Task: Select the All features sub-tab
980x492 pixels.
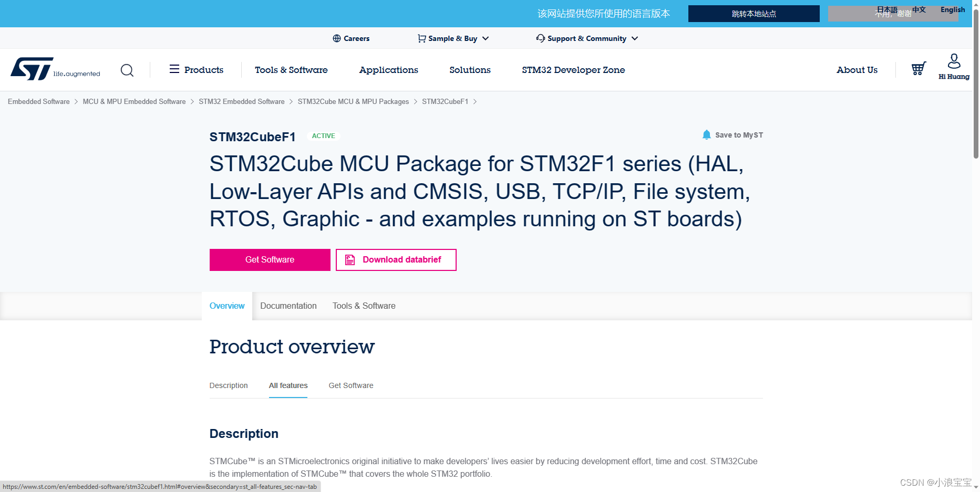Action: [288, 385]
